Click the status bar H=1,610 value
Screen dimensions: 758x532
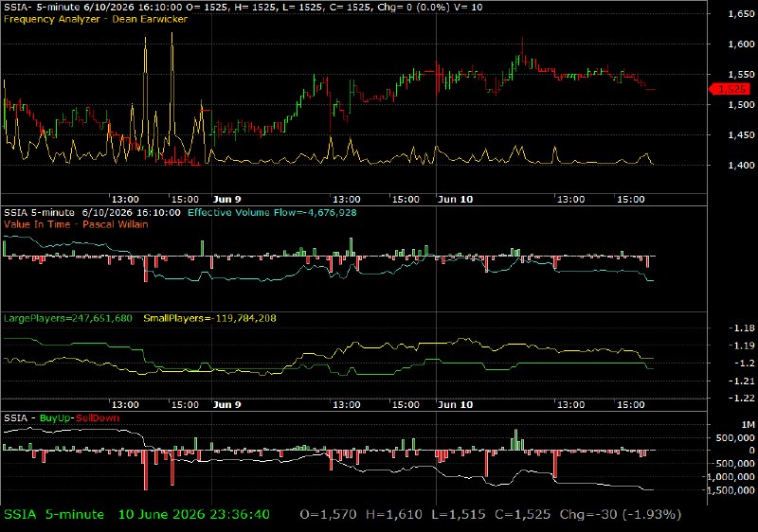point(393,515)
